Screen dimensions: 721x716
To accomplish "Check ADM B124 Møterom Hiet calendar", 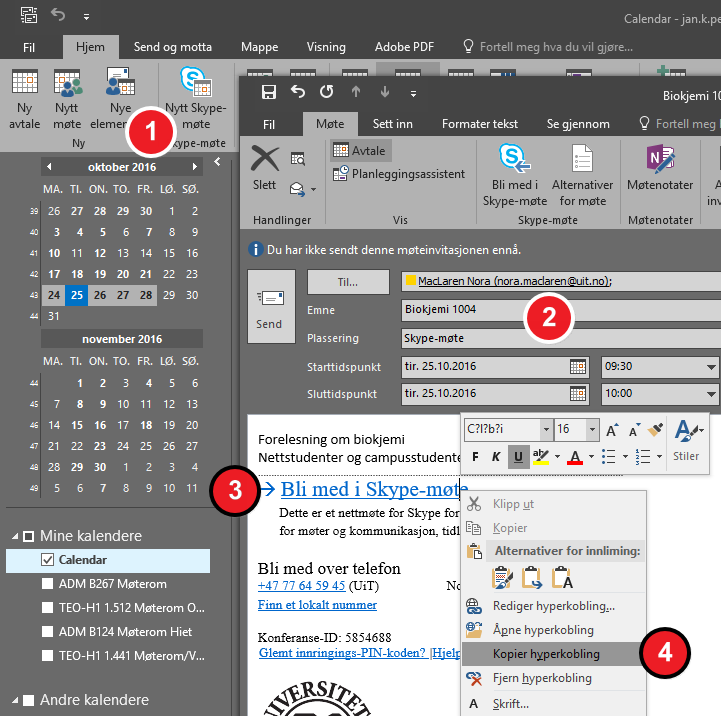I will point(47,632).
